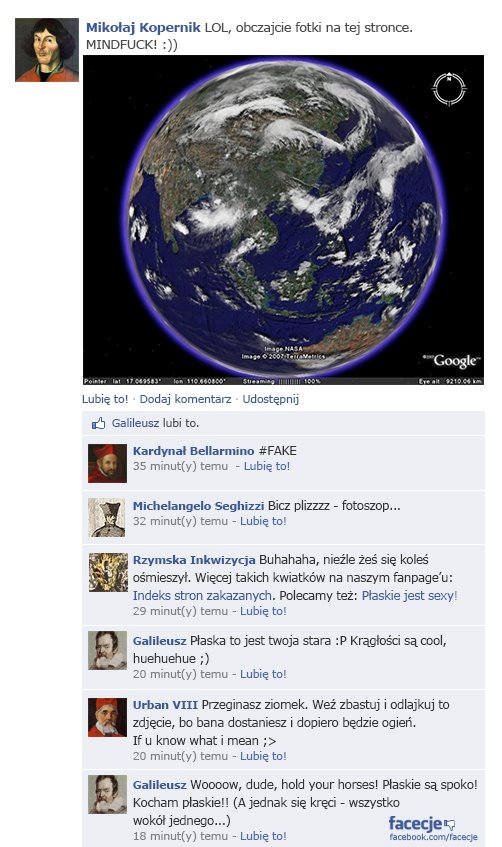Click the Google logo on the image
Screen dimensions: 502x847
(x=452, y=361)
